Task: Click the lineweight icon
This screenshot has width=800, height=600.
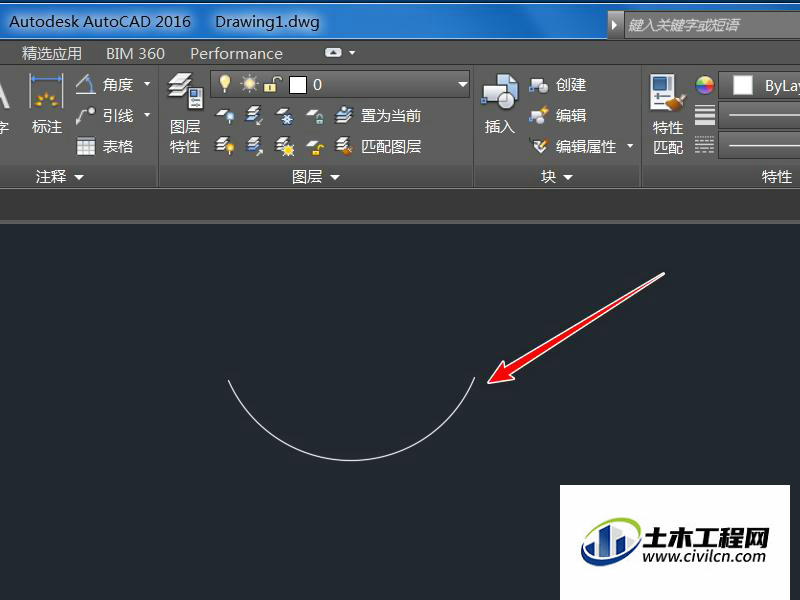Action: click(705, 115)
